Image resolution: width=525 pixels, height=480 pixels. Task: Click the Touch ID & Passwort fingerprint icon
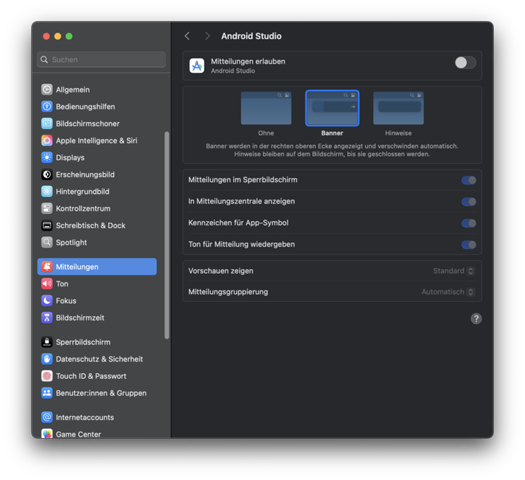click(47, 376)
